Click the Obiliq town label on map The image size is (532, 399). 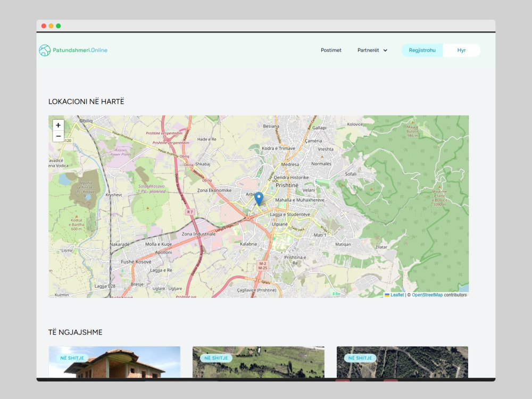point(86,120)
